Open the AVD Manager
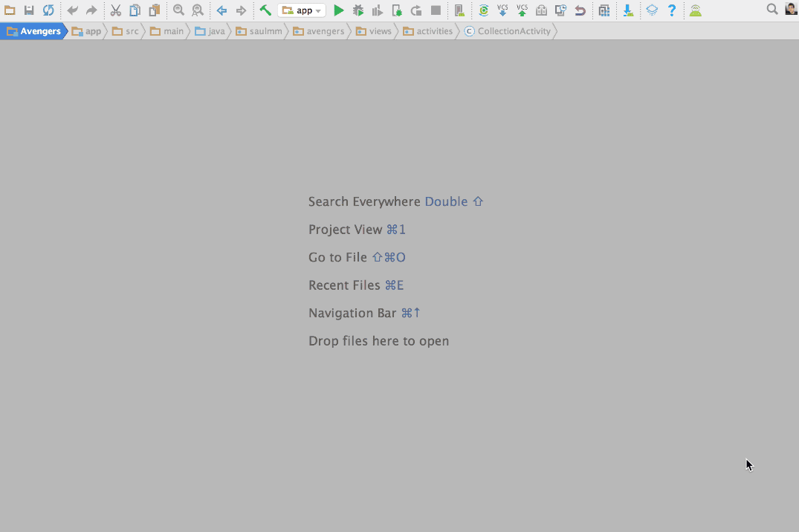The height and width of the screenshot is (532, 799). 696,10
